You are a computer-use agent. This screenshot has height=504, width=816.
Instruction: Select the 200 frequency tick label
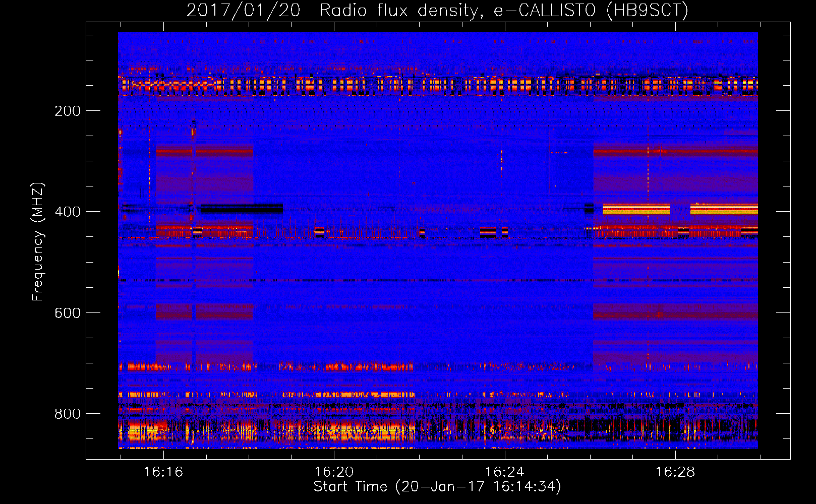pyautogui.click(x=68, y=111)
